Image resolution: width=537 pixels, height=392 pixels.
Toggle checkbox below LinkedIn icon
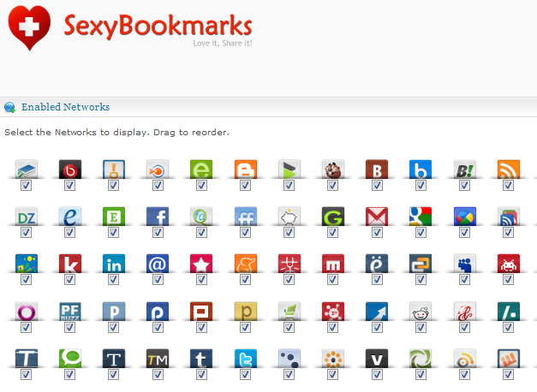(114, 280)
